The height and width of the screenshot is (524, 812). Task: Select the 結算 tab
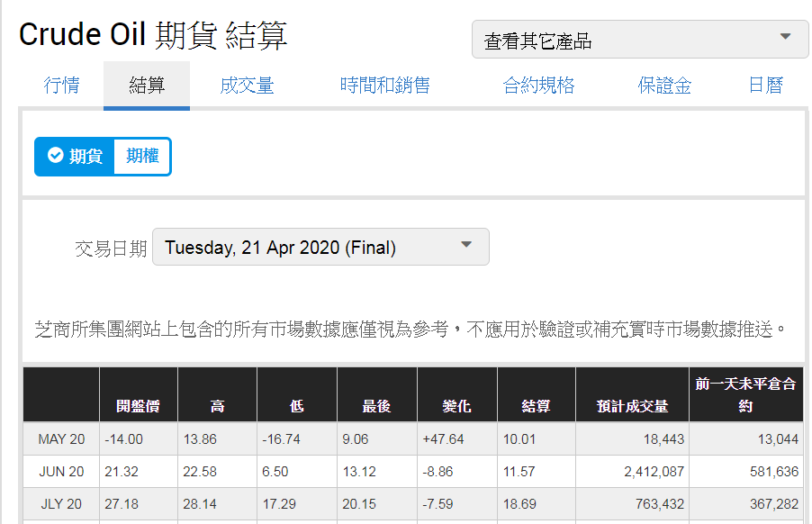[147, 86]
